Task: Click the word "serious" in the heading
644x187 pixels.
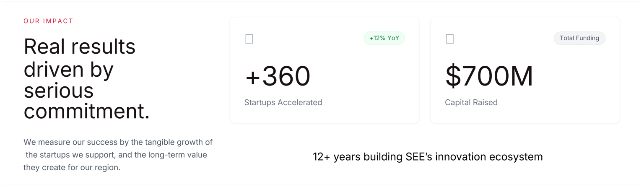Action: coord(59,90)
